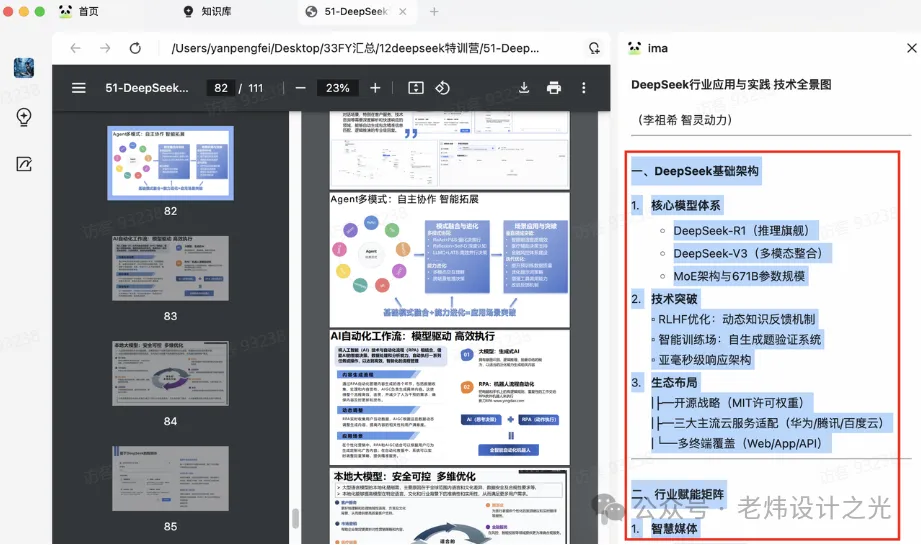Zoom in with the plus button
The image size is (921, 545).
pos(375,88)
